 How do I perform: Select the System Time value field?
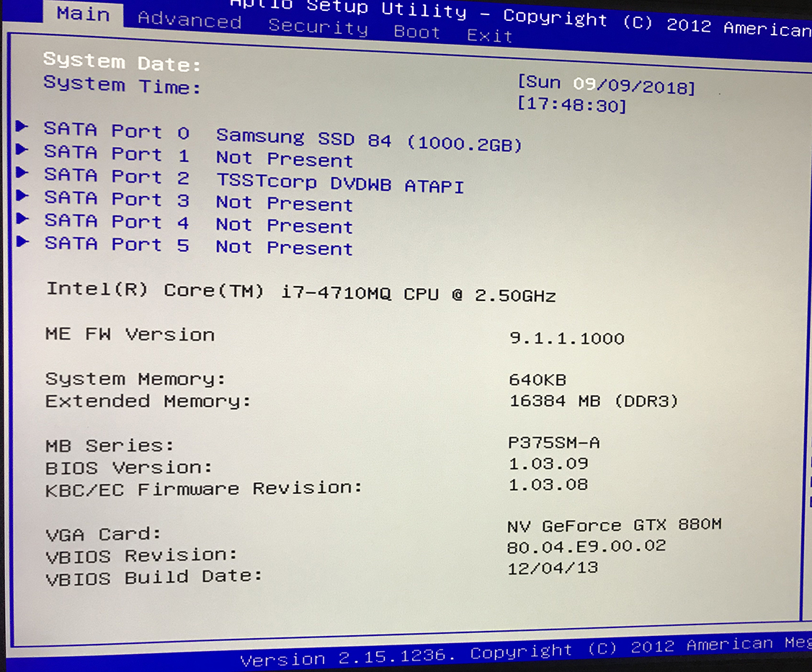[572, 104]
